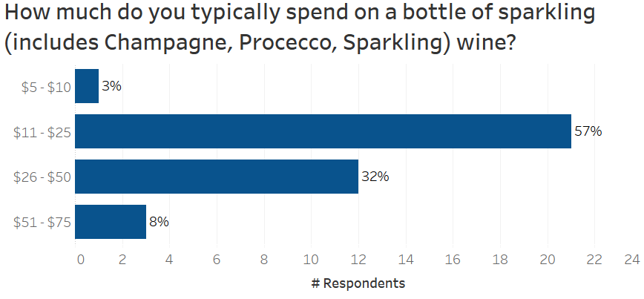The width and height of the screenshot is (644, 299).
Task: Click the 6 axis tick label
Action: click(217, 259)
